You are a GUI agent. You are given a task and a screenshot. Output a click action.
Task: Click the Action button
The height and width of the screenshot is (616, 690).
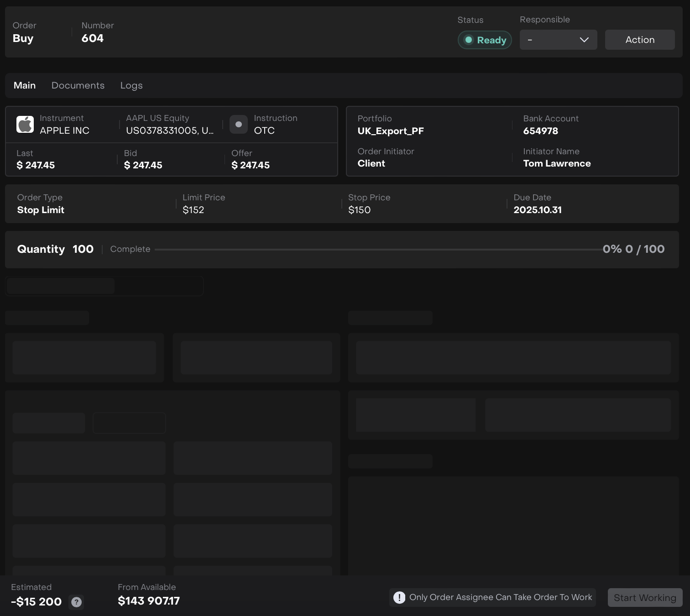click(x=639, y=40)
